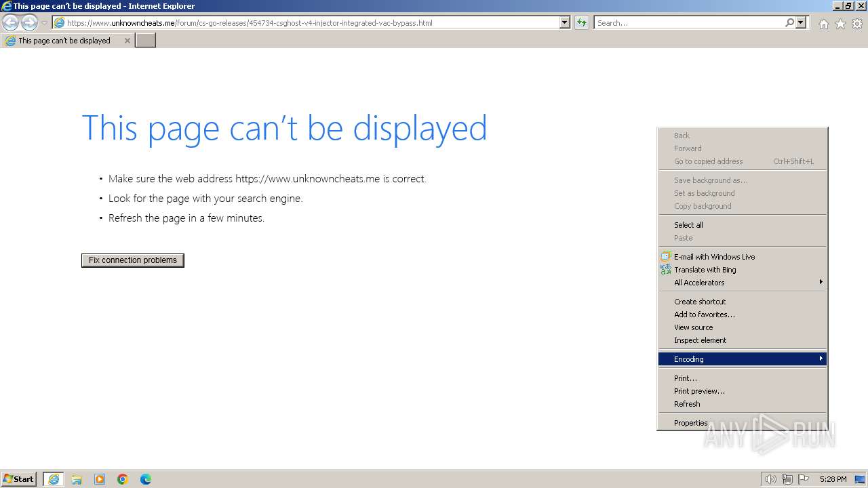Screen dimensions: 868x488
Task: Choose Inspect element entry
Action: point(743,340)
